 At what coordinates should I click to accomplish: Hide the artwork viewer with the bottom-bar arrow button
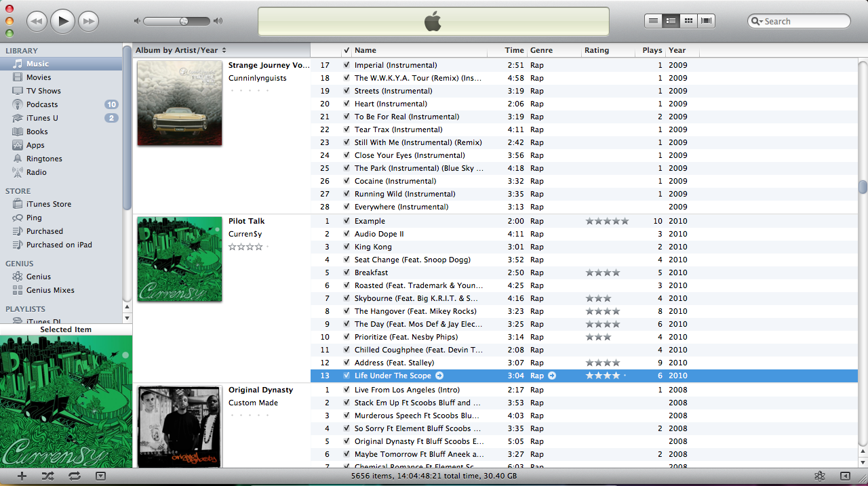click(x=100, y=476)
